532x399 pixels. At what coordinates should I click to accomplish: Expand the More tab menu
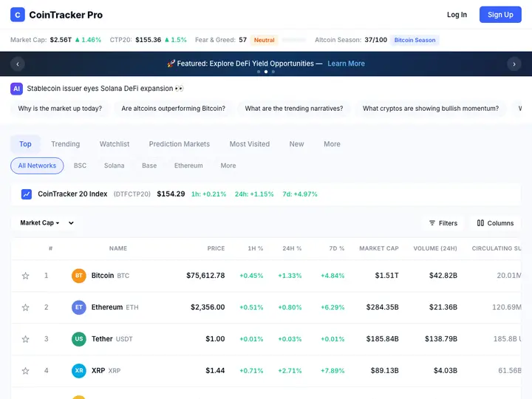(x=332, y=144)
